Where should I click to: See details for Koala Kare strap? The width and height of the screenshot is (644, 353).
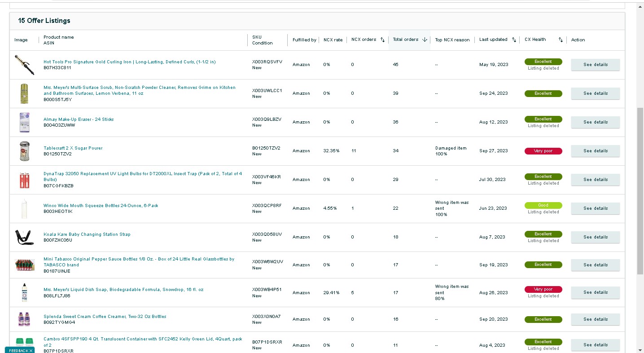click(x=595, y=237)
